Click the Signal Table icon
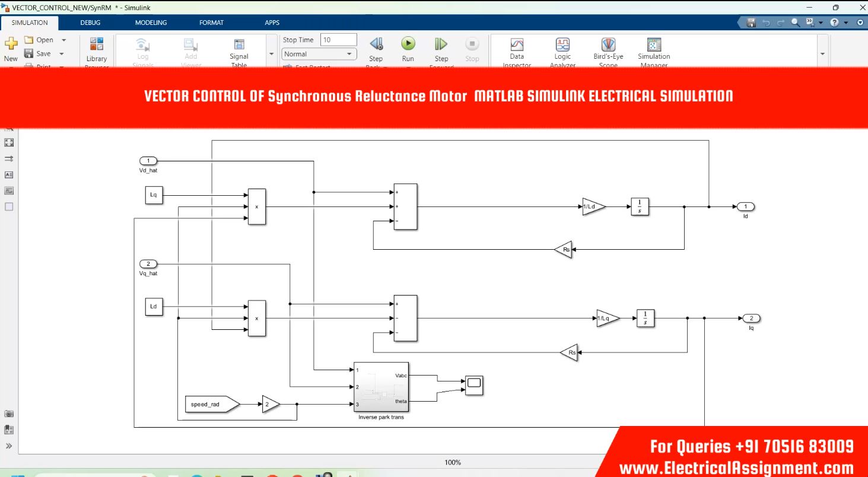 pos(239,44)
